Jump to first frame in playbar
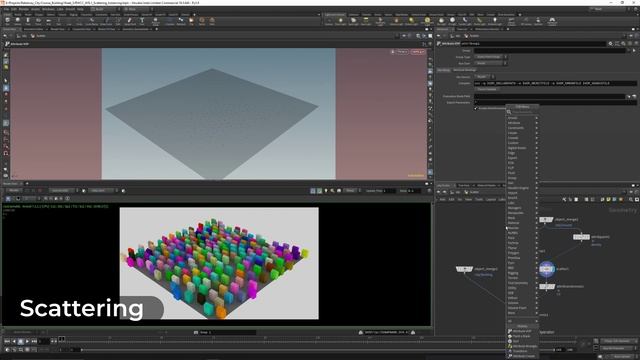The height and width of the screenshot is (360, 640). click(x=7, y=341)
